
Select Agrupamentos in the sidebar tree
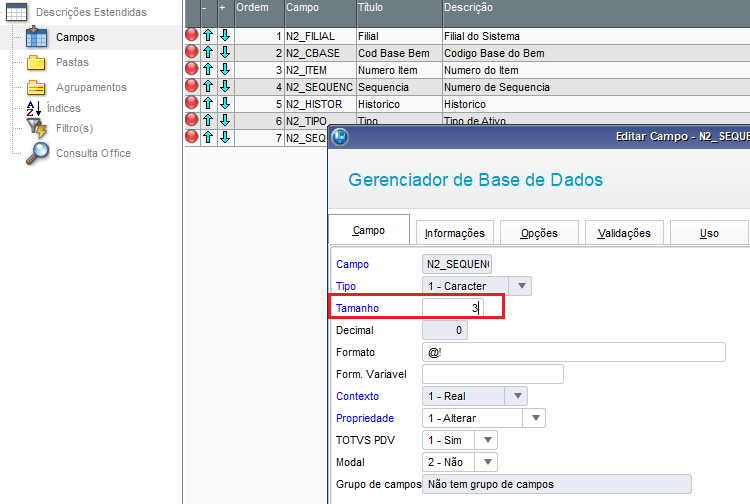tap(91, 87)
